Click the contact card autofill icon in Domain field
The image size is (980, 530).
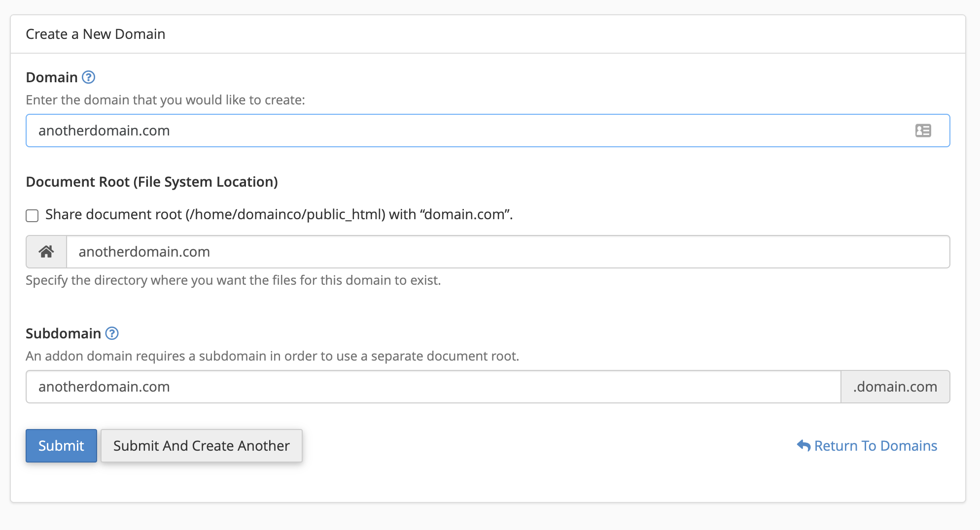pyautogui.click(x=923, y=131)
